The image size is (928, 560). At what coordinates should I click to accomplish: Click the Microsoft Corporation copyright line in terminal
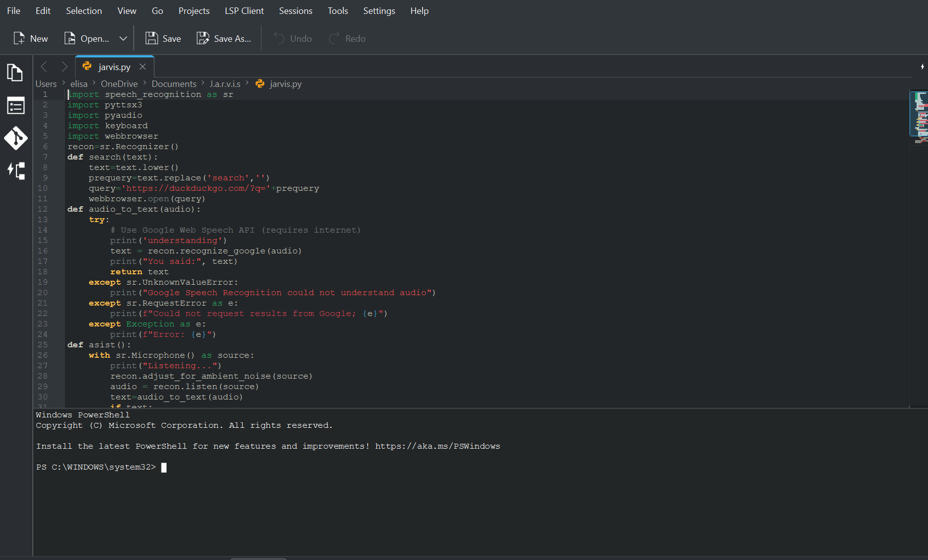pos(184,425)
